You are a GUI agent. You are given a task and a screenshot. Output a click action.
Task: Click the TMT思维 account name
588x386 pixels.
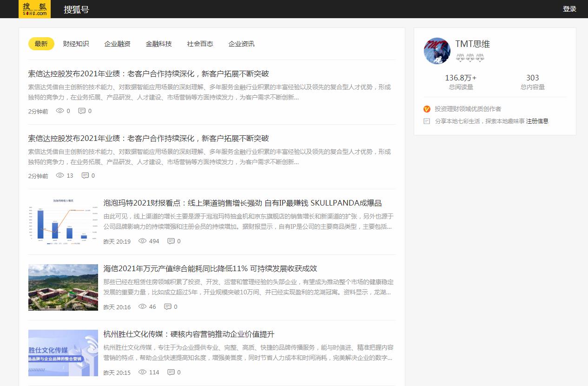pos(473,44)
